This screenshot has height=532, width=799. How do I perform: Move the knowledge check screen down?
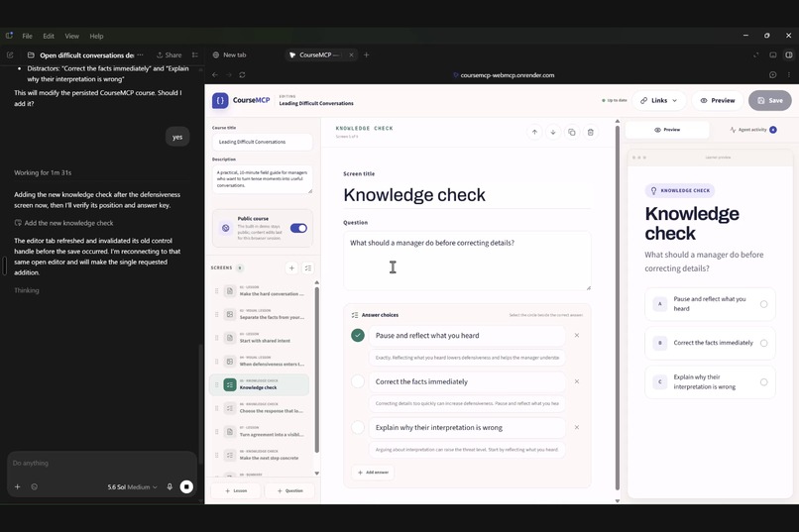click(x=553, y=133)
